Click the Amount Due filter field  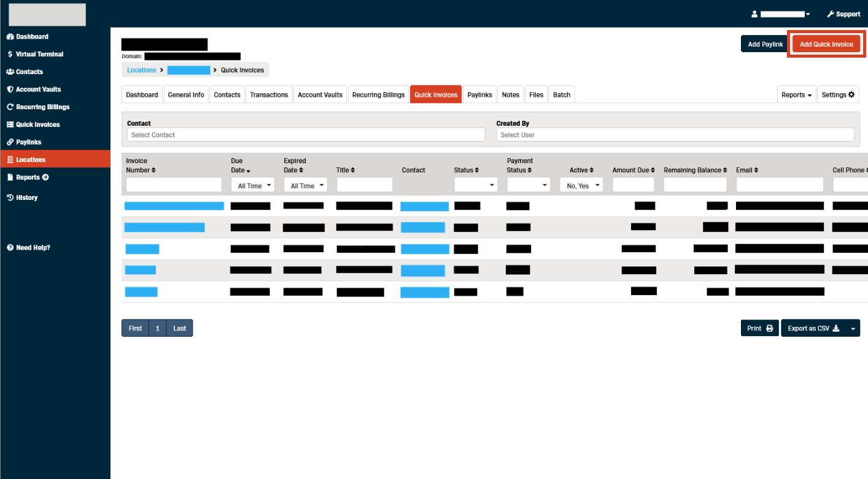click(634, 185)
